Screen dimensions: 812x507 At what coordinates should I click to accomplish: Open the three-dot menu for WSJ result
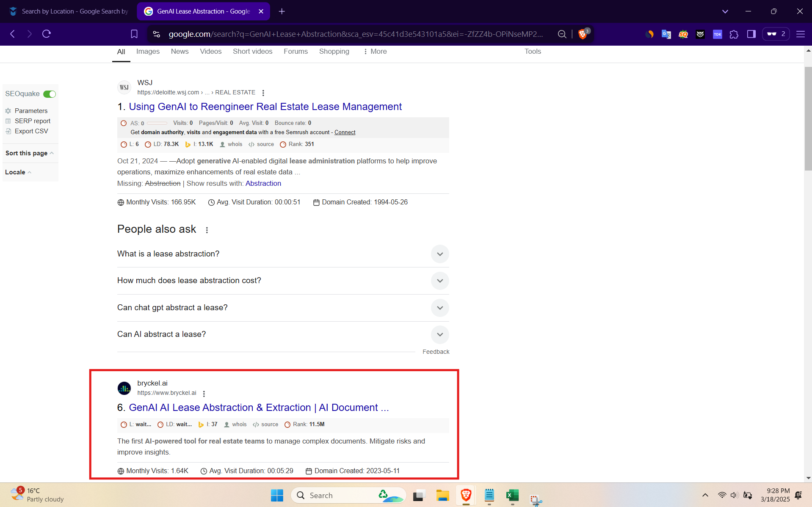click(x=263, y=93)
